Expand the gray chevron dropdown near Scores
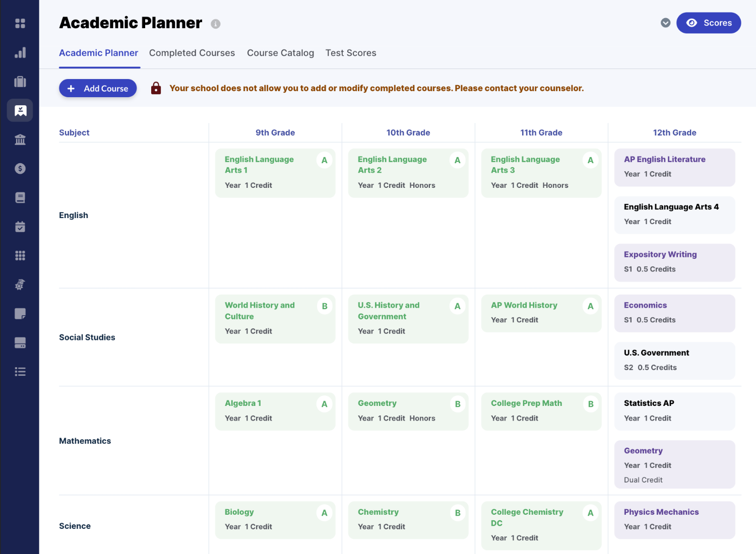The image size is (756, 554). coord(665,23)
